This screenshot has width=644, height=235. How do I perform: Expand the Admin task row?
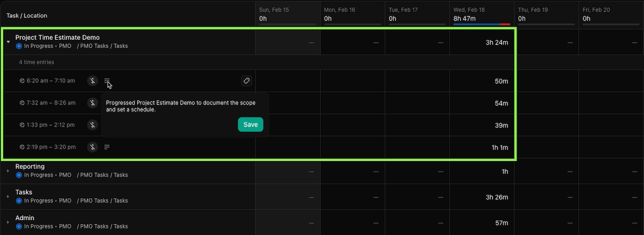coord(8,222)
